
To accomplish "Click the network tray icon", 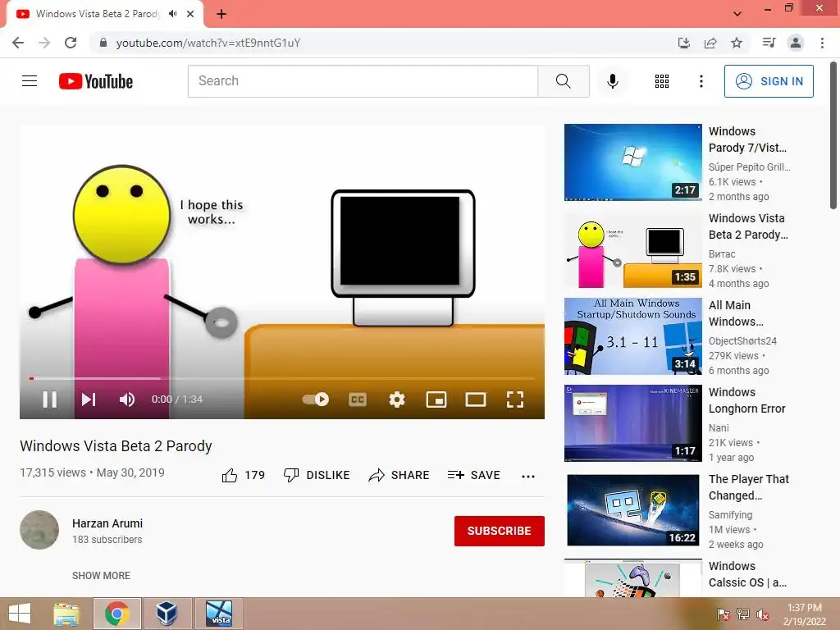I will click(x=743, y=615).
